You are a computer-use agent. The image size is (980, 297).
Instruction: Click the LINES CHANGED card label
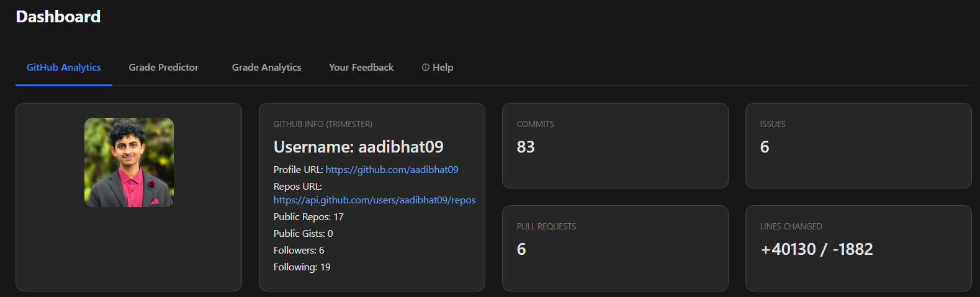click(791, 227)
